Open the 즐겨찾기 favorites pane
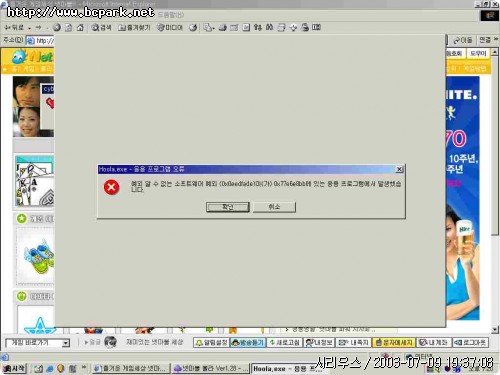This screenshot has height=375, width=500. click(134, 27)
